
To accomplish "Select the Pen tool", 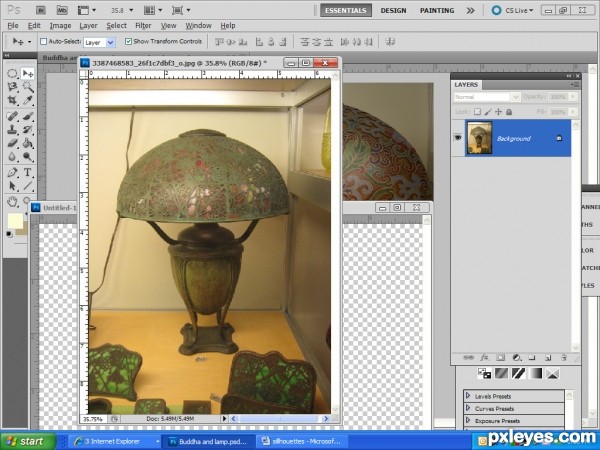I will (13, 172).
